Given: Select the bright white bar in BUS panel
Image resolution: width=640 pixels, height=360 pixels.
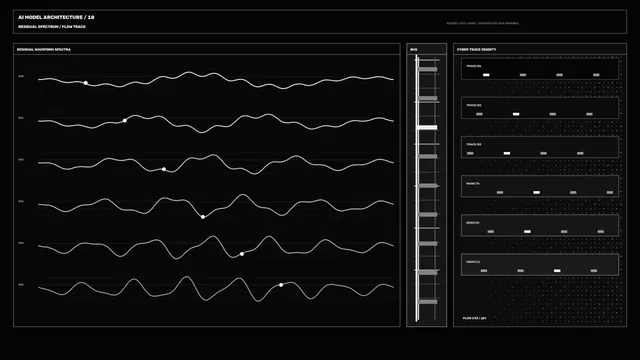Looking at the screenshot, I should [427, 127].
